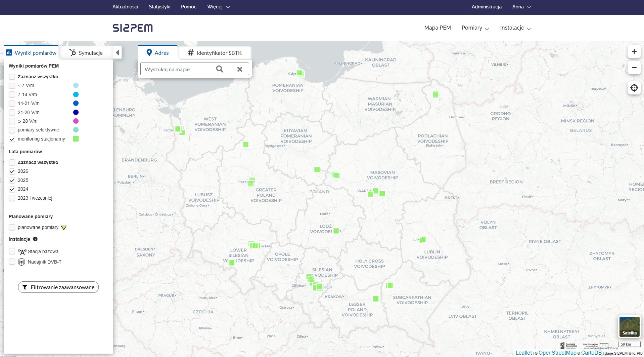Check Zaznacz wszystko for measurement years
This screenshot has height=357, width=644.
pos(12,162)
